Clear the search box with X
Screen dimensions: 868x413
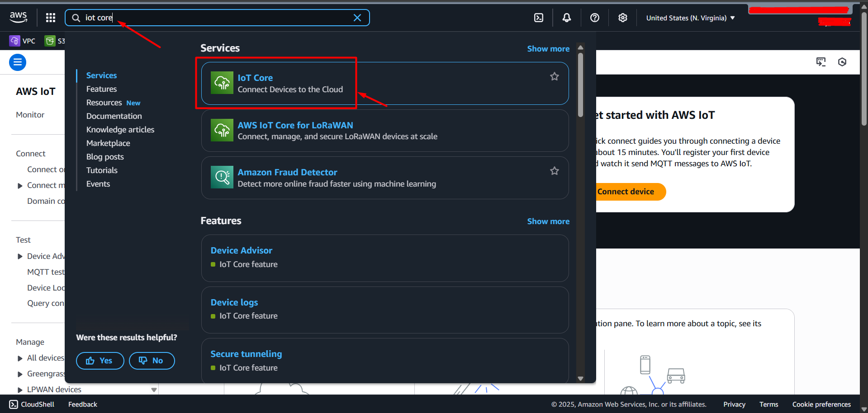[357, 18]
